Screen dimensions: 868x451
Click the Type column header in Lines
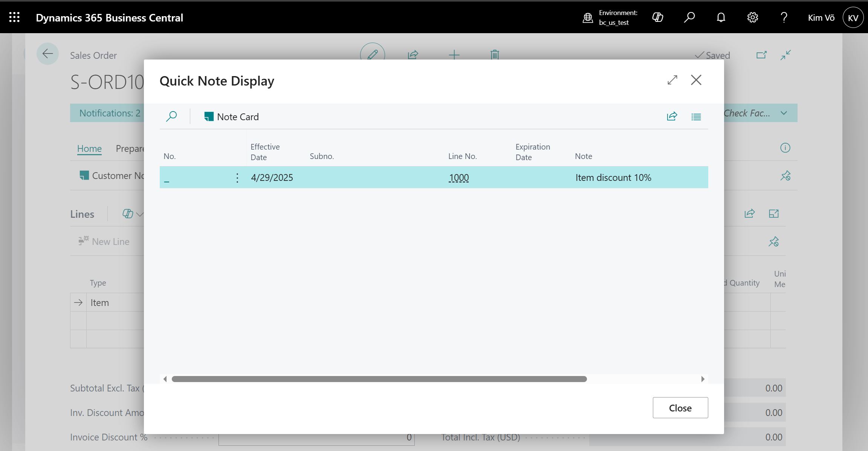tap(98, 283)
